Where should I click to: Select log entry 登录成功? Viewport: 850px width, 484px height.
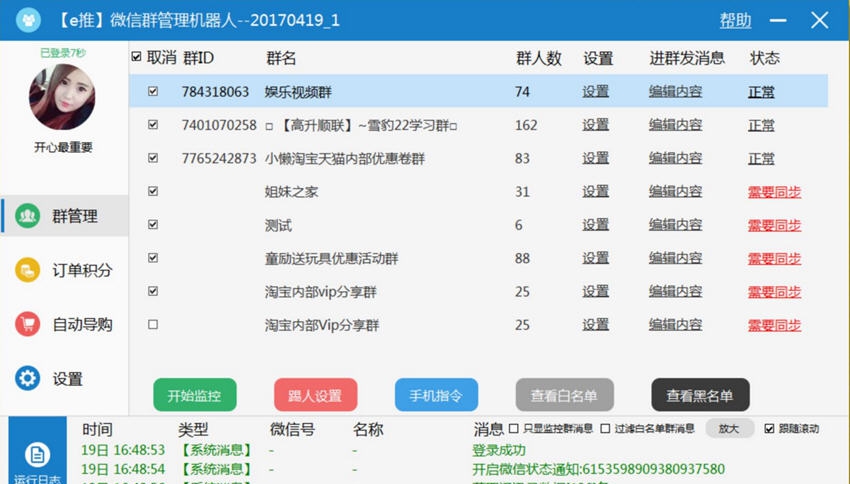point(499,450)
